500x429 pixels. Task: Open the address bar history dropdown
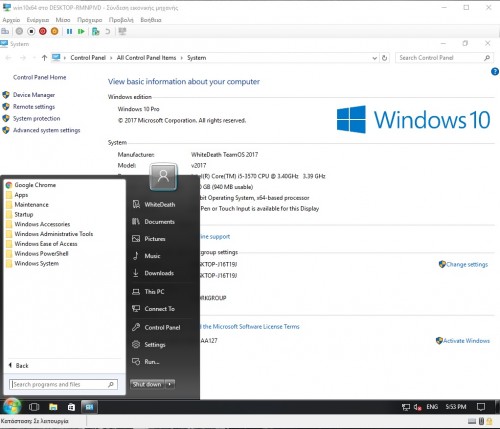374,58
